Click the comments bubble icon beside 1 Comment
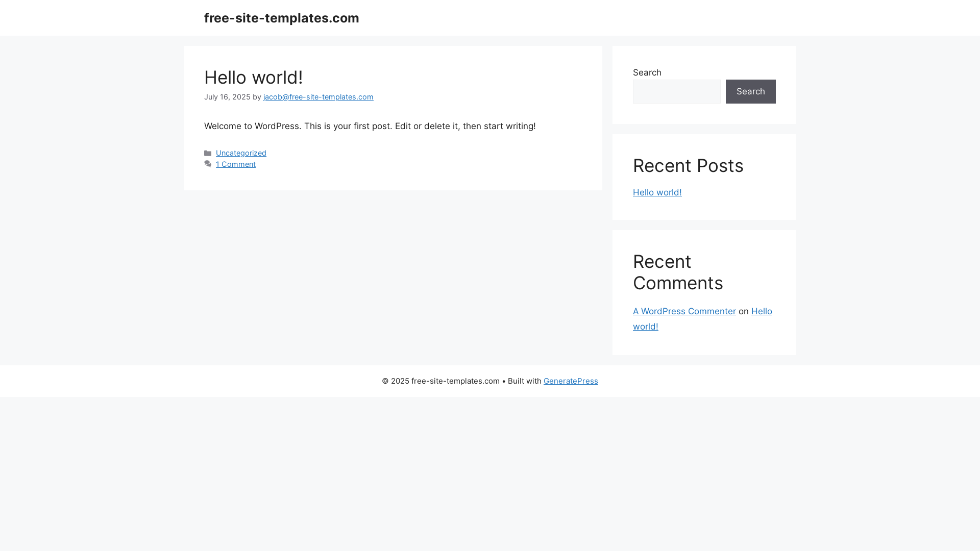 pos(208,164)
